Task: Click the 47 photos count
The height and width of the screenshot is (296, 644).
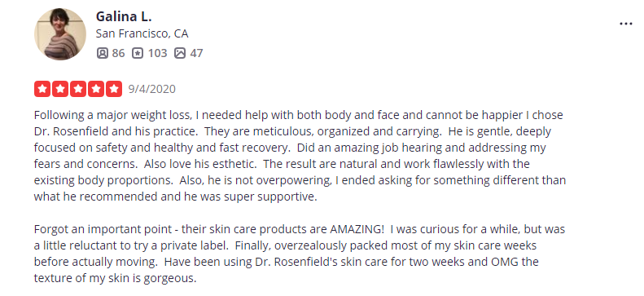Action: coord(196,53)
